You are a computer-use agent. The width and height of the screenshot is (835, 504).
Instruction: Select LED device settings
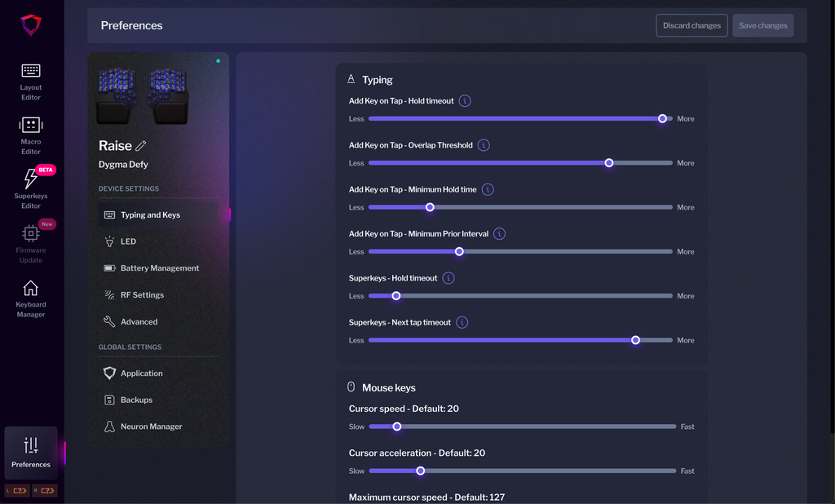pyautogui.click(x=128, y=241)
